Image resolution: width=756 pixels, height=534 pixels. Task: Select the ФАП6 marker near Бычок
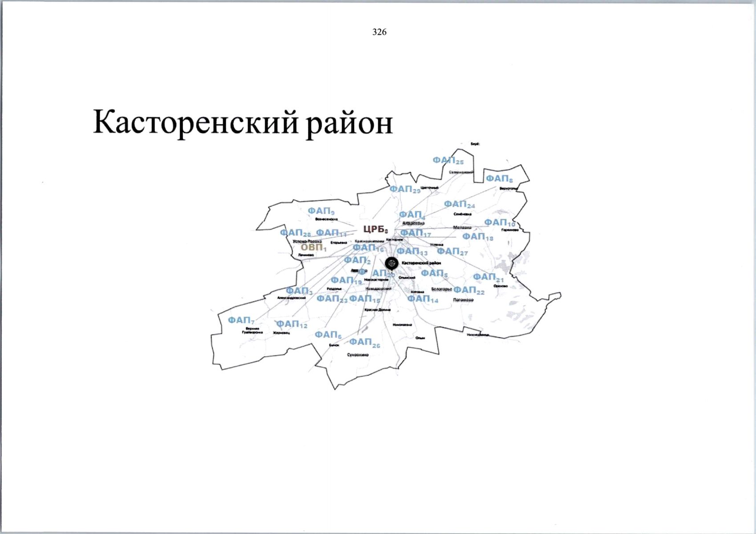coord(328,335)
